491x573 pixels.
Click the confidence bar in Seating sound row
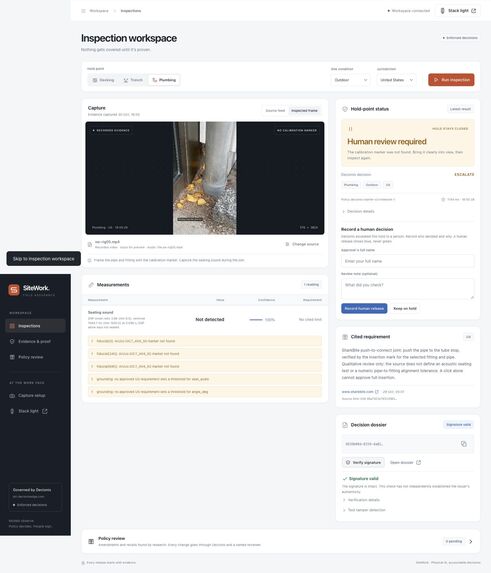tap(256, 320)
